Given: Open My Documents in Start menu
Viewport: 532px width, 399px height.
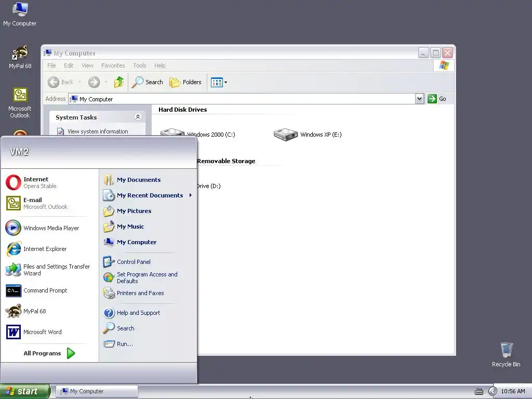Looking at the screenshot, I should pos(148,179).
